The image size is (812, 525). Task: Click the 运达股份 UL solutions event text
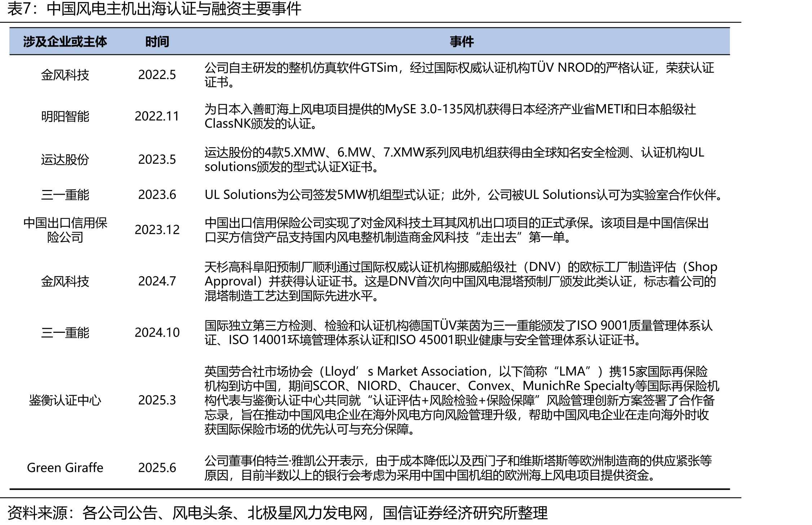454,159
